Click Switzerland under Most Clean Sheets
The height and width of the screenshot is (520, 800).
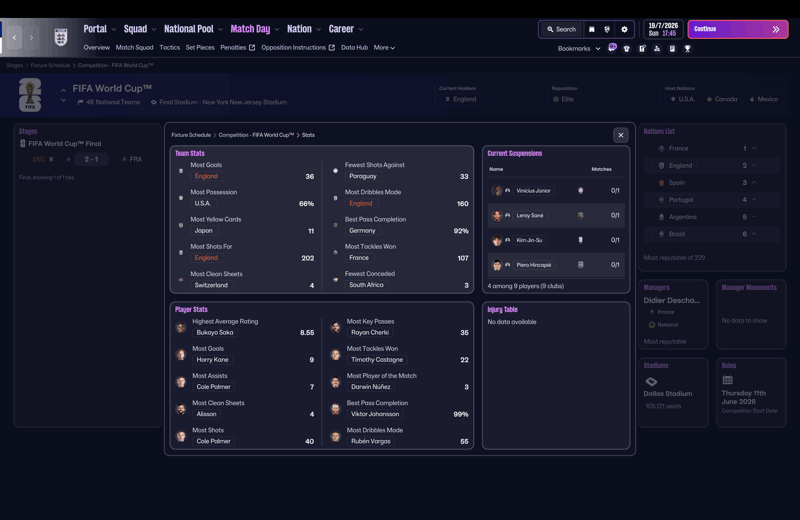[211, 285]
